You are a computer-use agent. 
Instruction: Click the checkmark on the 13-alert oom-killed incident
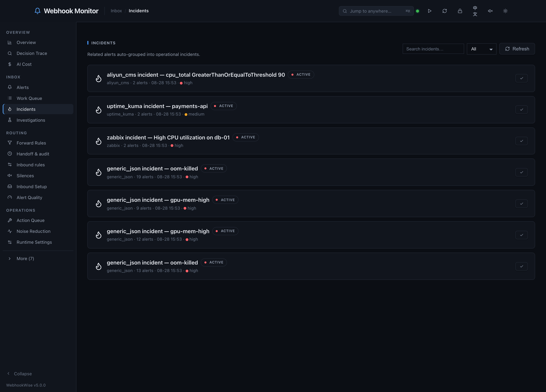click(521, 266)
